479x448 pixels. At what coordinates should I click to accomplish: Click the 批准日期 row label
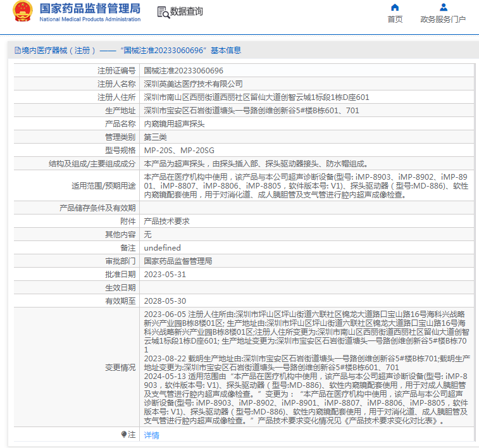tap(120, 275)
